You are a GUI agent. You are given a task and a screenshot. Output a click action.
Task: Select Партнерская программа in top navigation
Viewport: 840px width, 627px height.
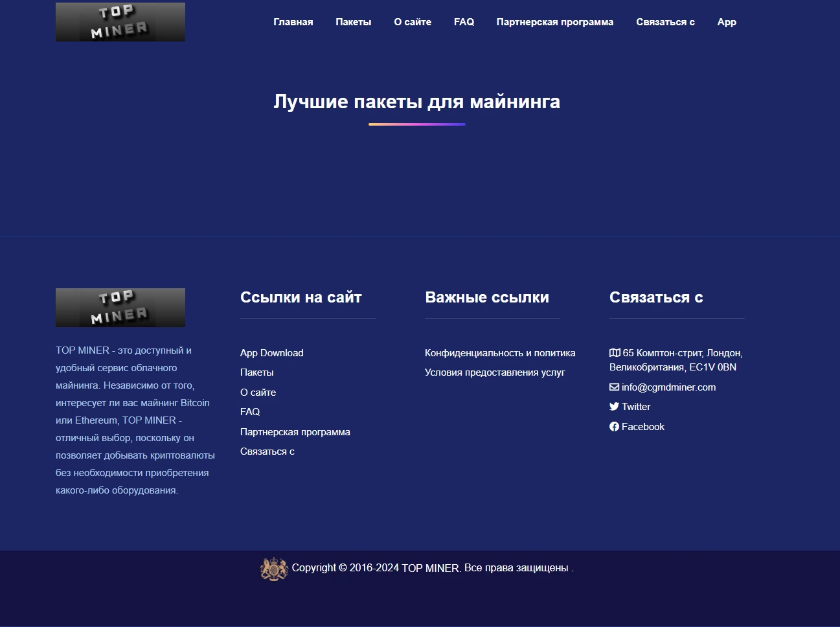[555, 22]
